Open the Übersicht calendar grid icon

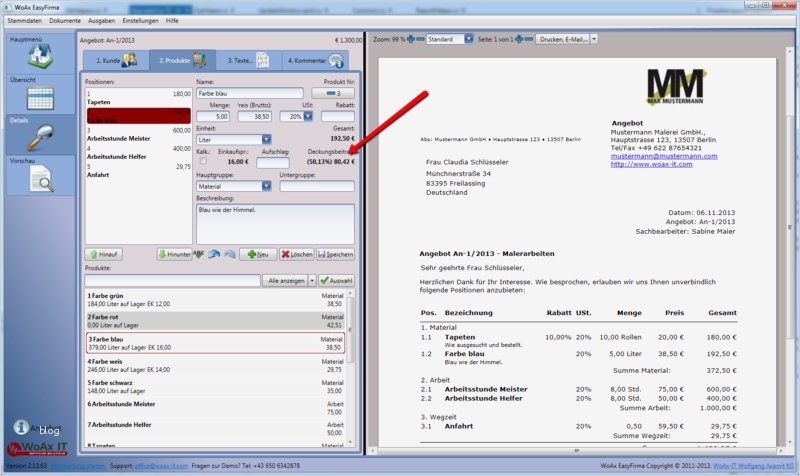click(40, 98)
